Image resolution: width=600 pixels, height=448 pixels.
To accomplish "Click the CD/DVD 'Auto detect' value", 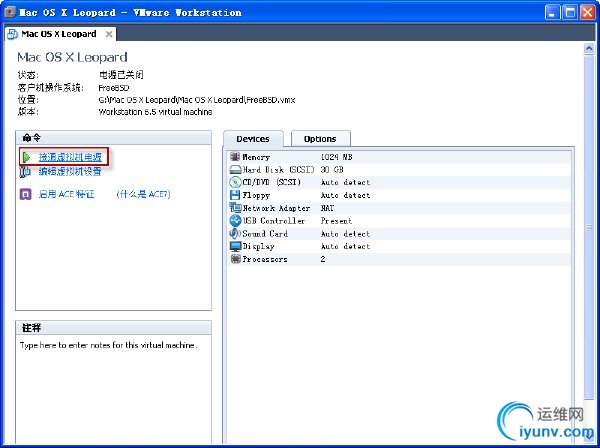I will click(x=345, y=182).
